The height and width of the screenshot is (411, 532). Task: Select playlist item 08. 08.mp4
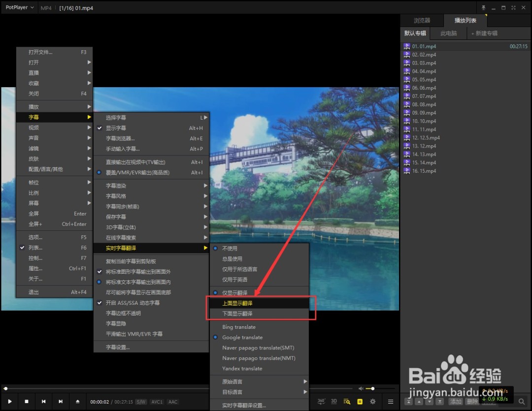click(465, 104)
